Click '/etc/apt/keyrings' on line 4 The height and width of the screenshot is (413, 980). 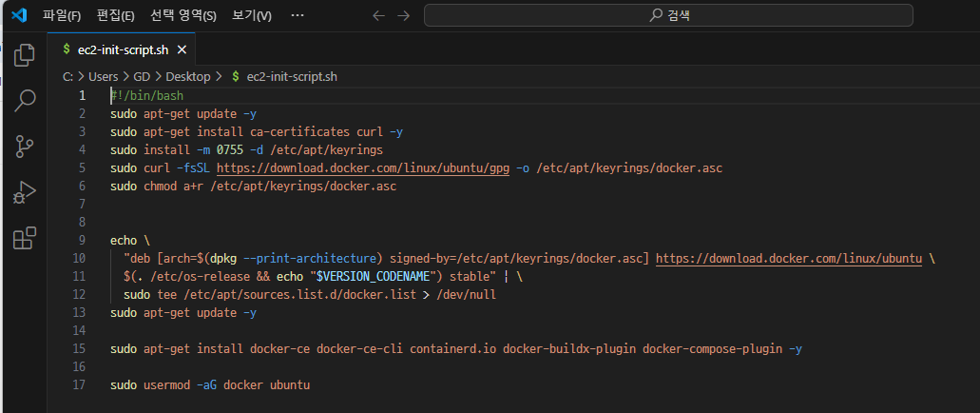click(x=326, y=150)
